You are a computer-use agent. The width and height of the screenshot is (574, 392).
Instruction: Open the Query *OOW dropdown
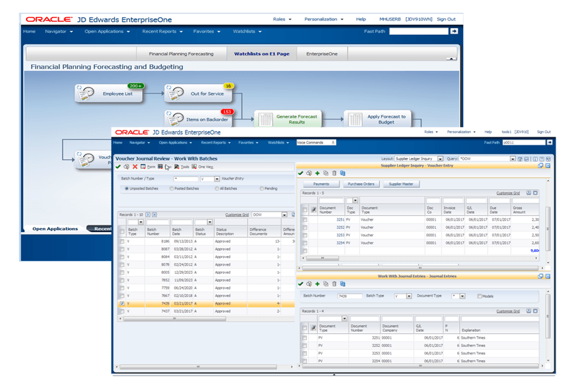point(513,159)
